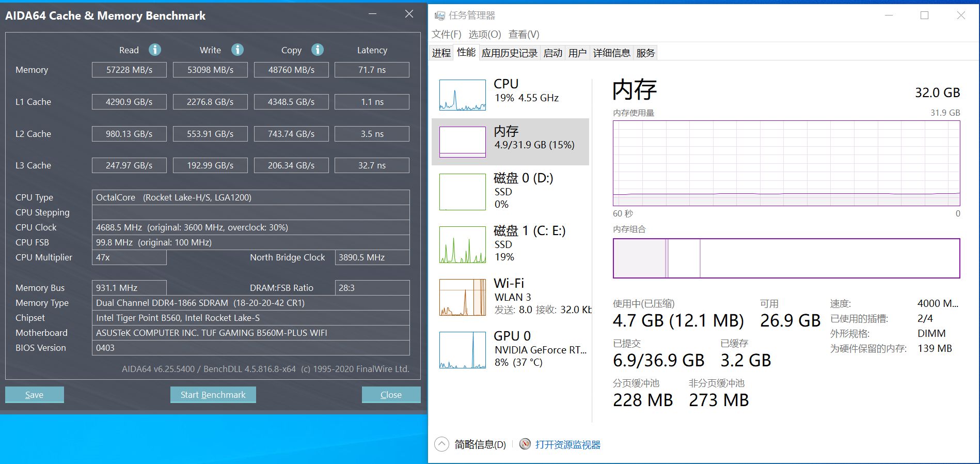Open the 查看(V) menu
Viewport: 980px width, 464px height.
click(x=524, y=34)
